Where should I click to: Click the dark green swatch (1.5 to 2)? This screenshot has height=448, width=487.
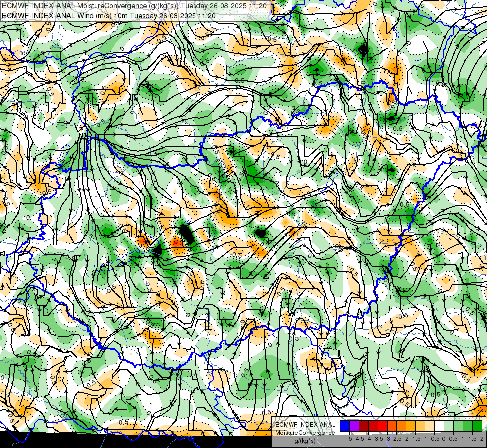point(477,426)
